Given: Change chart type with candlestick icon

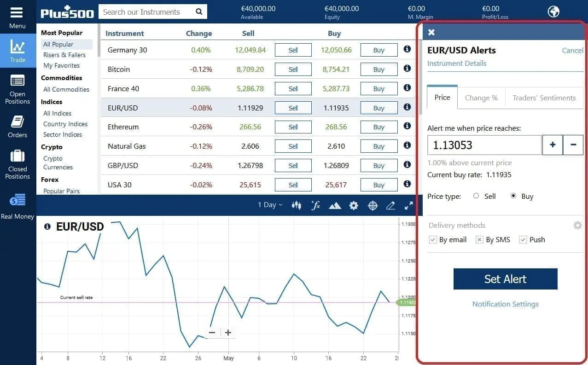Looking at the screenshot, I should point(297,205).
